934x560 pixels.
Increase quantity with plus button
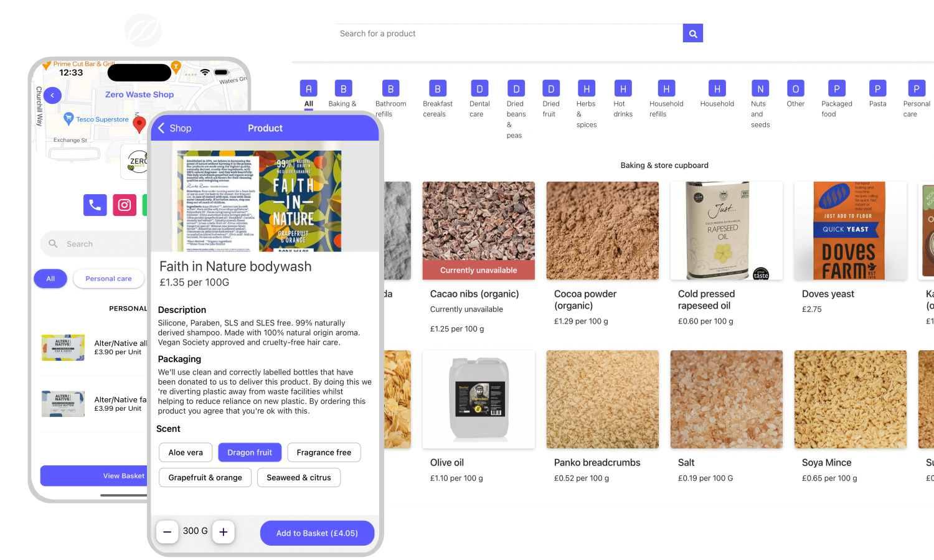pyautogui.click(x=224, y=532)
